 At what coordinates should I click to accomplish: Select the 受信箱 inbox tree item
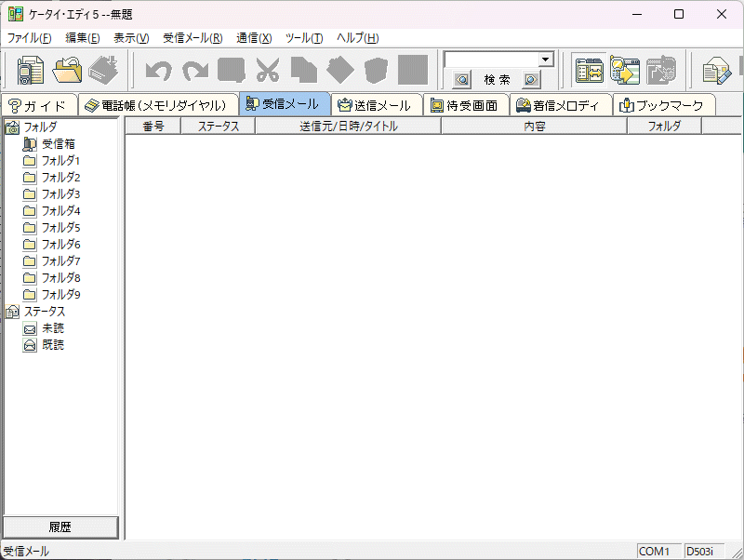point(58,144)
